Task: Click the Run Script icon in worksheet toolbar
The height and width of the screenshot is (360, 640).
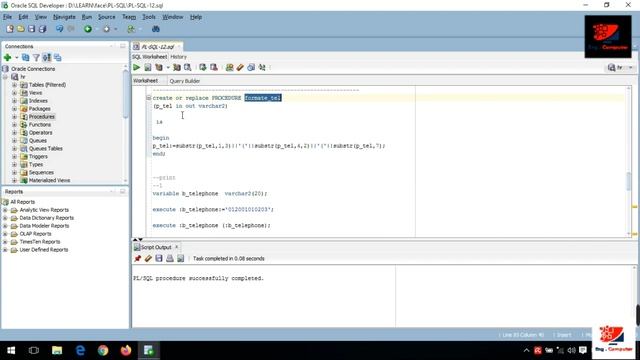Action: [148, 67]
